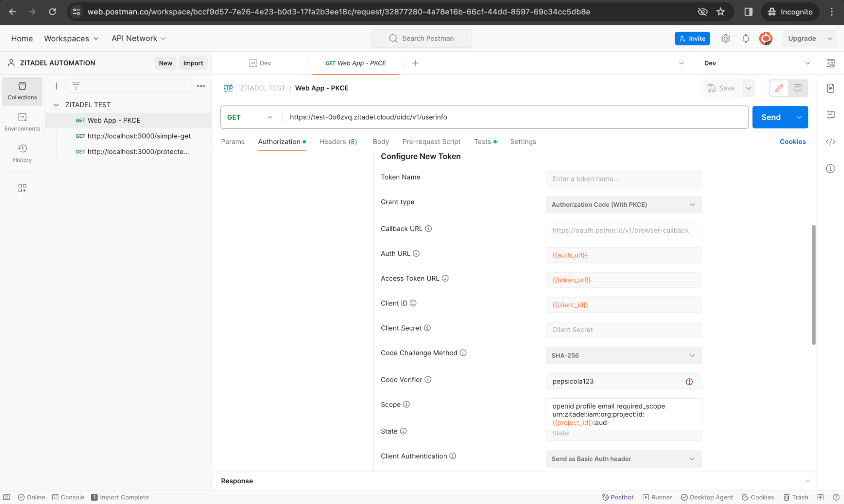Open the Pre-request Script tab
The image size is (844, 504).
[x=431, y=142]
